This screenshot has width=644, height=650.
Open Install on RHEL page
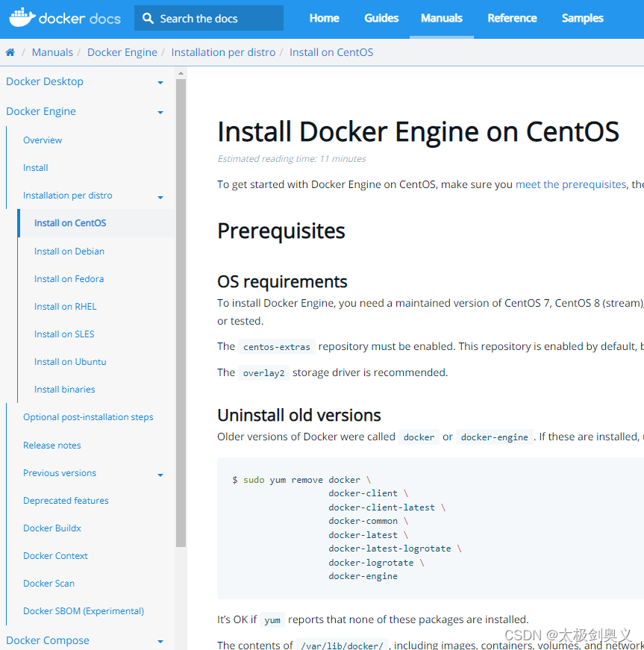66,307
